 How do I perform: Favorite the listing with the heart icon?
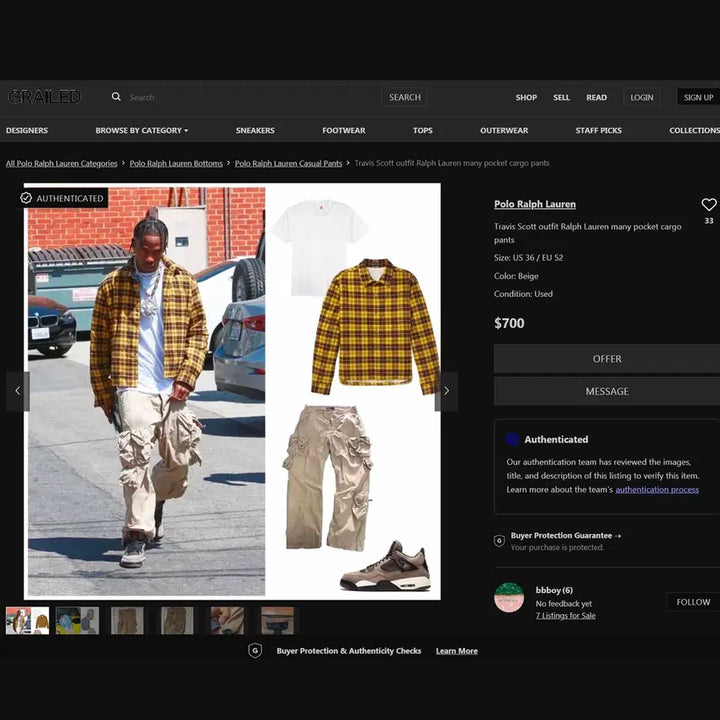(x=709, y=204)
